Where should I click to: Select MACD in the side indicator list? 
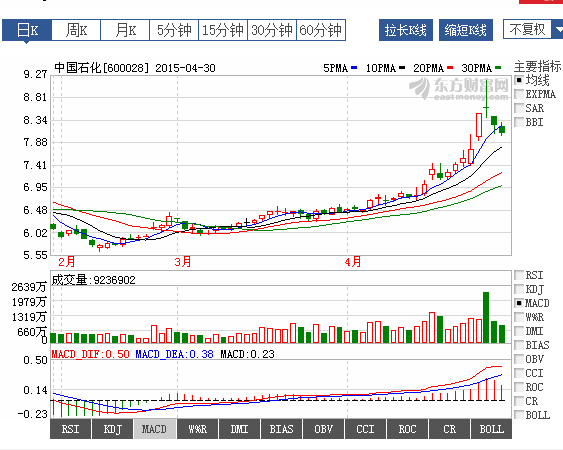point(532,303)
